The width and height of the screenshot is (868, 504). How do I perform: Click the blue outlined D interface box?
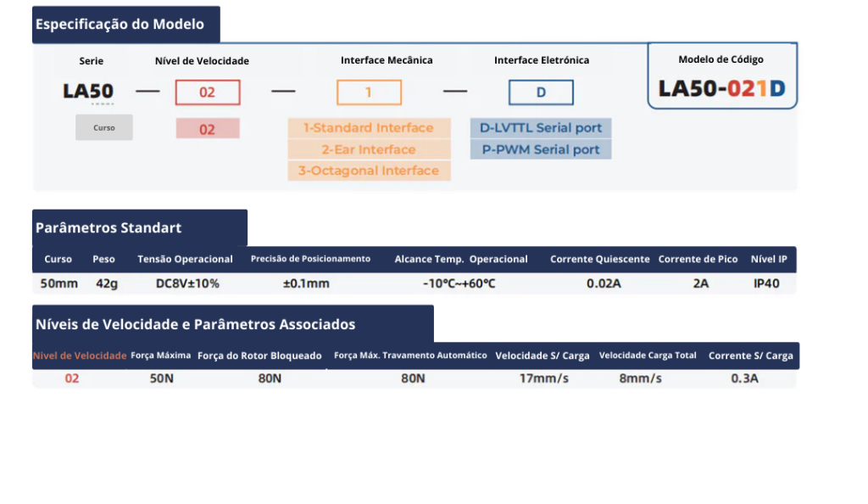(541, 92)
